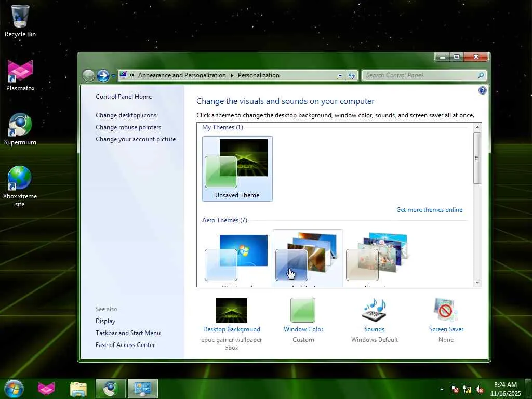Open Windows Explorer from the taskbar

78,389
